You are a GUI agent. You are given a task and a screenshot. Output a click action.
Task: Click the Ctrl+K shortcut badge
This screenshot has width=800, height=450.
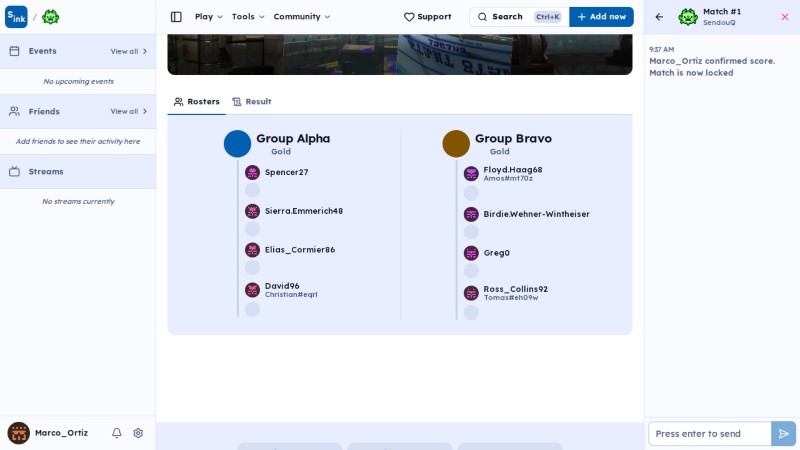(548, 17)
